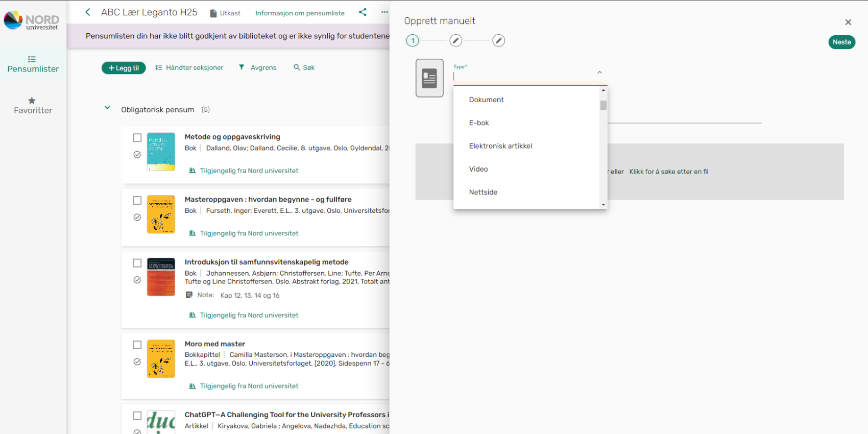
Task: Select the second pencil step in the stepper
Action: click(456, 41)
